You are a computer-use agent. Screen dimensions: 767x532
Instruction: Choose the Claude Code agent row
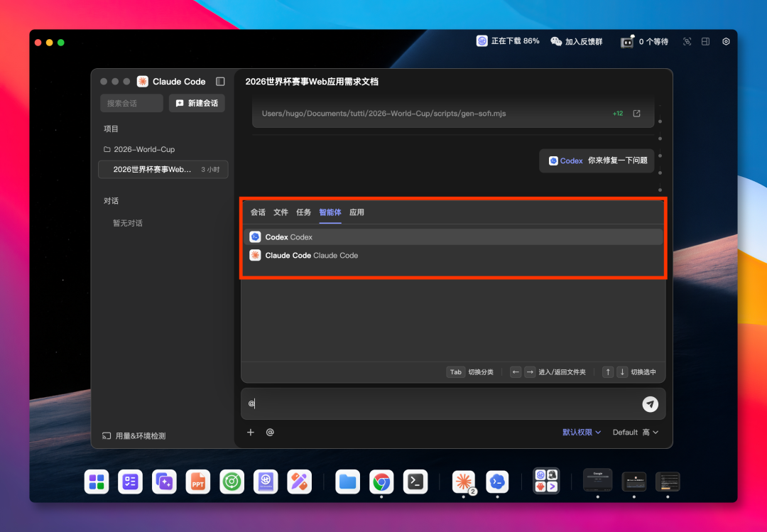453,256
